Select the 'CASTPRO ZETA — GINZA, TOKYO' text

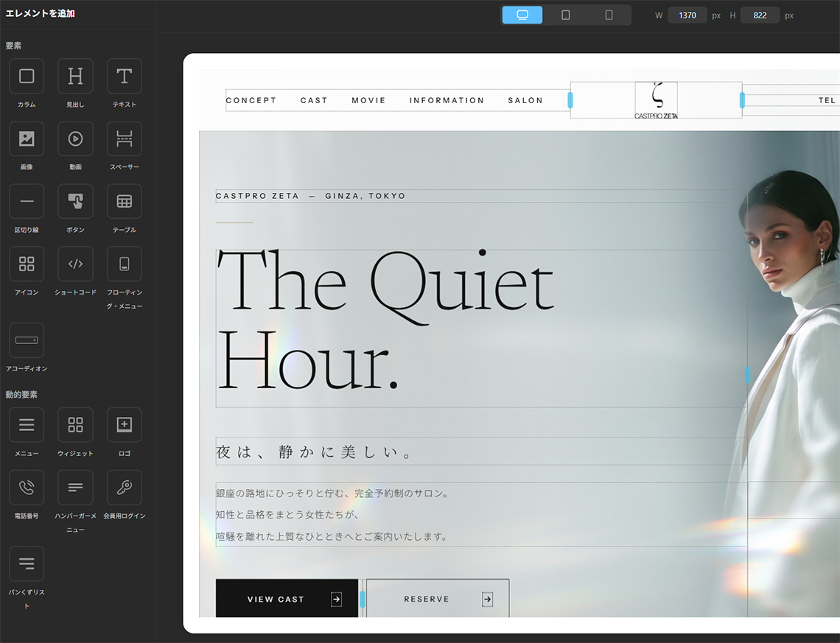tap(311, 196)
